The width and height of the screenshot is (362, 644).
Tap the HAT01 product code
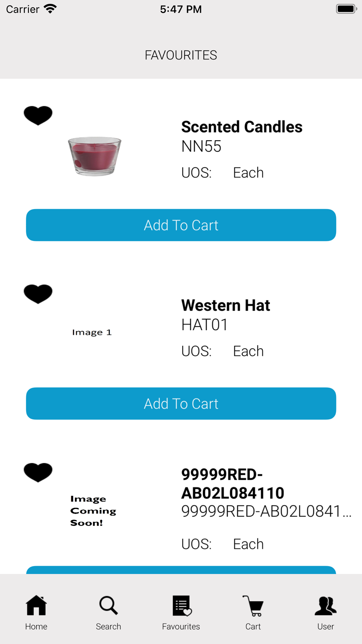[x=205, y=325]
